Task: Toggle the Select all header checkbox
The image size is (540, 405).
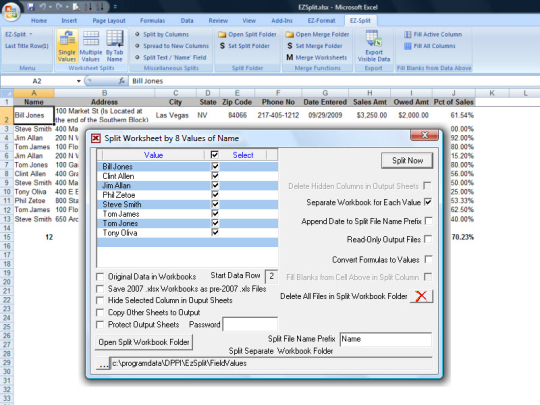Action: [x=215, y=155]
